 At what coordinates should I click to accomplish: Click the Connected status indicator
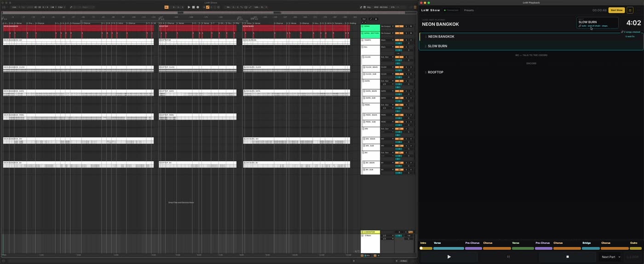[451, 10]
